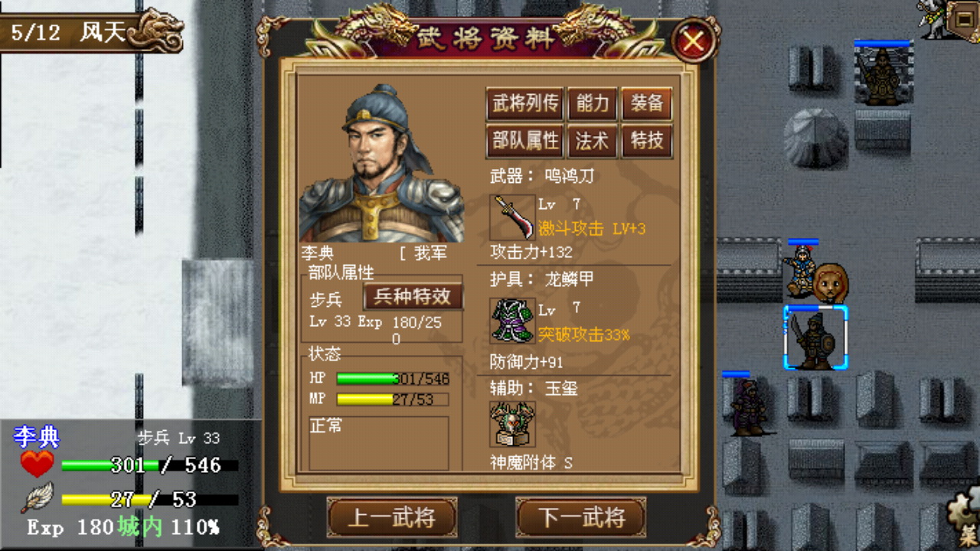Viewport: 980px width, 551px height.
Task: Select the 龙鳞甲 armor icon
Action: coord(512,320)
